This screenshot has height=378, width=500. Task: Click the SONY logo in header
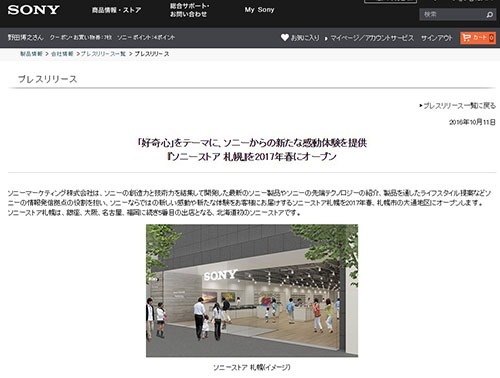(33, 10)
